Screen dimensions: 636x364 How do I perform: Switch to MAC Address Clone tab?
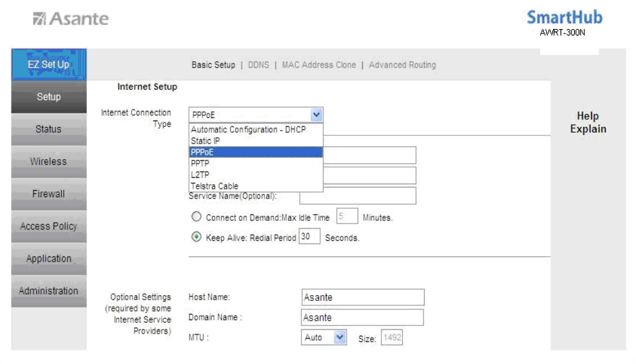(x=319, y=65)
